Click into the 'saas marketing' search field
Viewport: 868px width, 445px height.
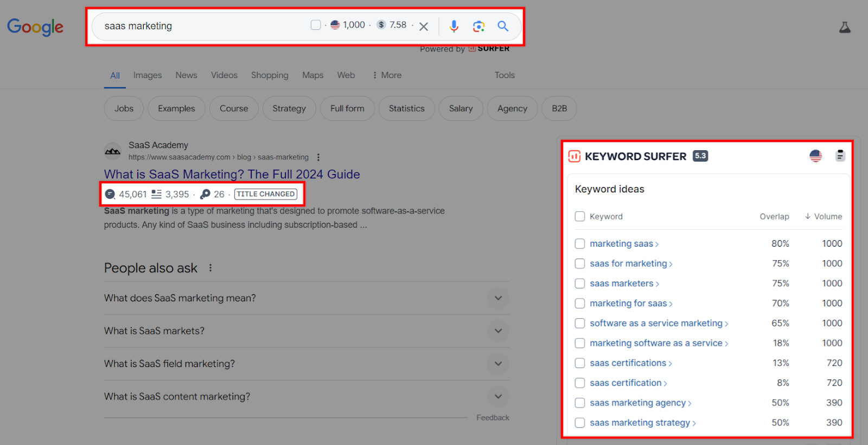201,26
